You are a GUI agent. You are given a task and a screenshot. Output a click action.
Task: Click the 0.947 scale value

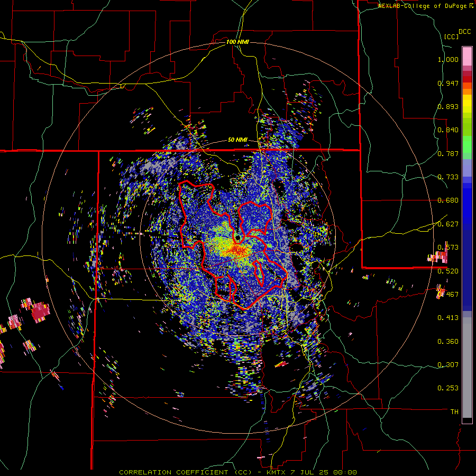pos(448,83)
